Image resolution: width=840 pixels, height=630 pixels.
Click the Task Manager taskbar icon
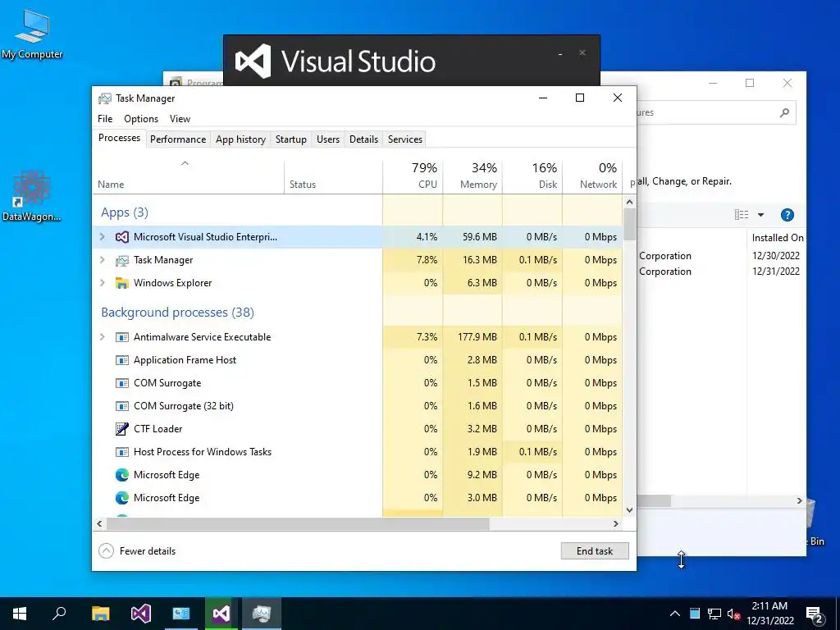262,614
